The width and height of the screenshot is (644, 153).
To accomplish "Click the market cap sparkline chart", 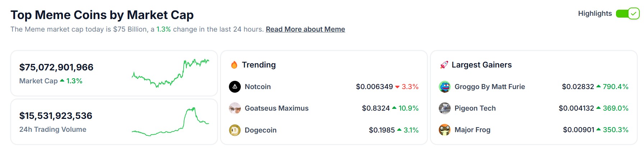I will click(x=170, y=73).
